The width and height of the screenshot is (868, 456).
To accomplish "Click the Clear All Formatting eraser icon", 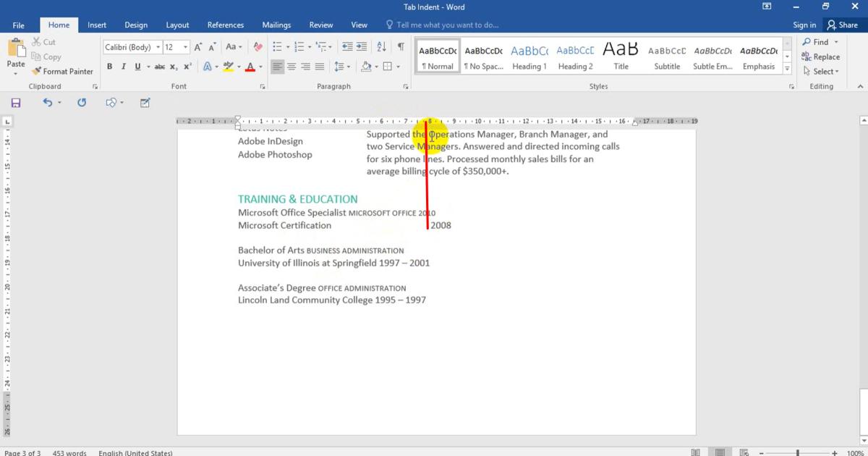I will pyautogui.click(x=258, y=47).
